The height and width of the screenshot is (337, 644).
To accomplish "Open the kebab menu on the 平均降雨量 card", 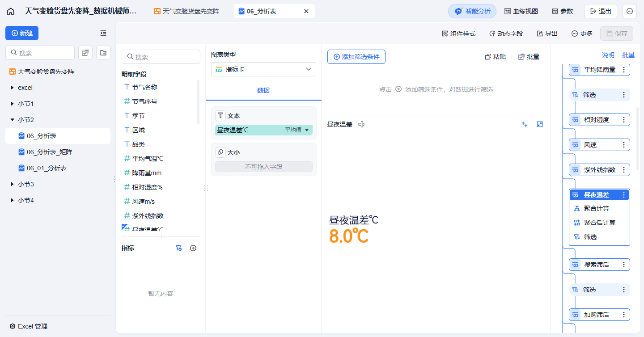I will (624, 70).
